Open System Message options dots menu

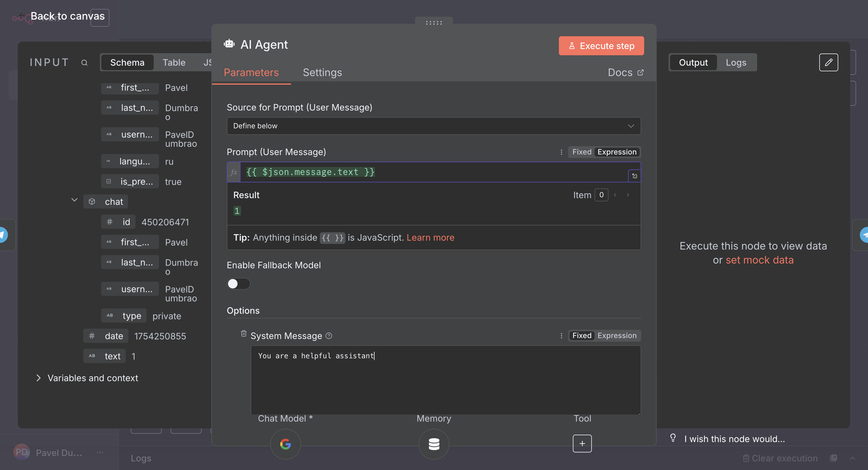(x=561, y=336)
